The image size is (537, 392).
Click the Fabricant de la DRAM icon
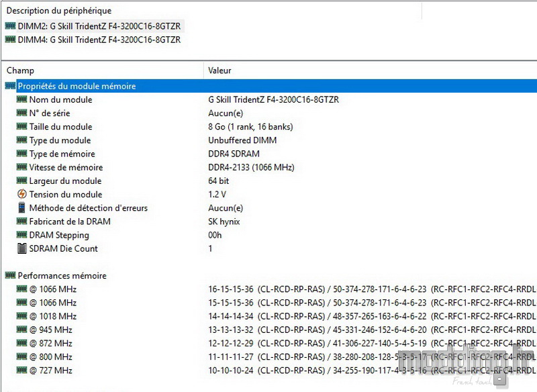21,221
